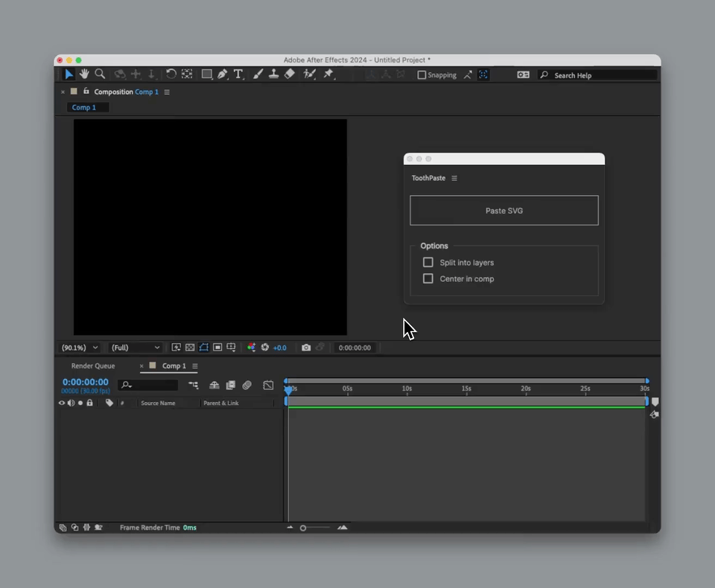Open the zoom level dropdown showing 90.1%
The image size is (715, 588).
tap(80, 347)
